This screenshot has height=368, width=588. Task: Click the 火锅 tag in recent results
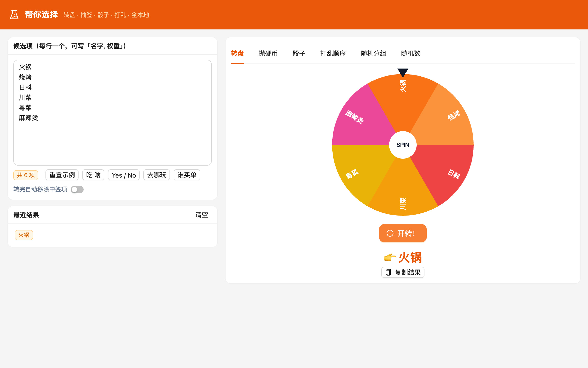(24, 235)
